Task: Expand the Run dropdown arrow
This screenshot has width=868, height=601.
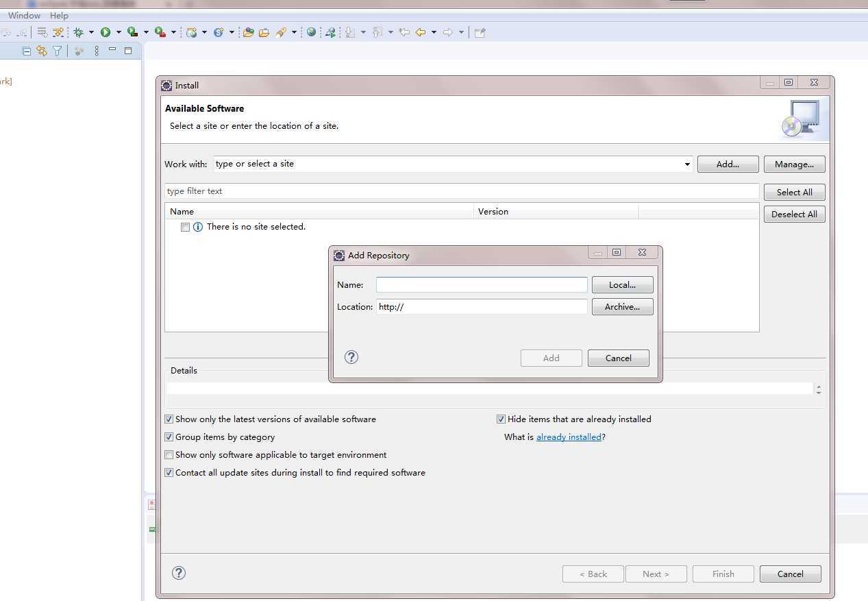Action: [119, 32]
